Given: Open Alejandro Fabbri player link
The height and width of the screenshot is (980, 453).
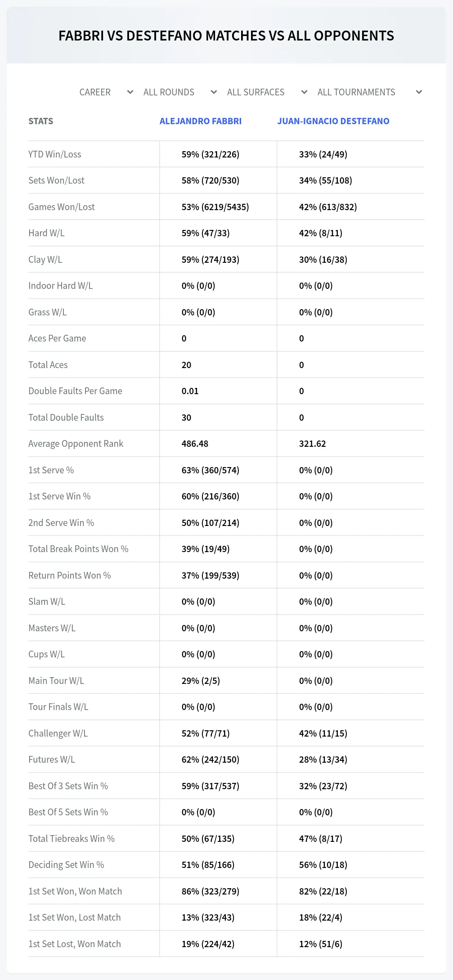Looking at the screenshot, I should [x=201, y=121].
